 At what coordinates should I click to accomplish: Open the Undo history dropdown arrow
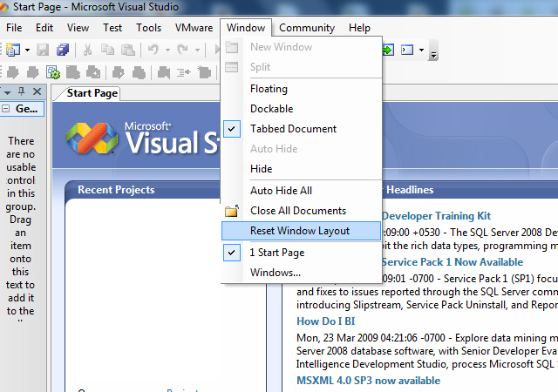pos(167,51)
